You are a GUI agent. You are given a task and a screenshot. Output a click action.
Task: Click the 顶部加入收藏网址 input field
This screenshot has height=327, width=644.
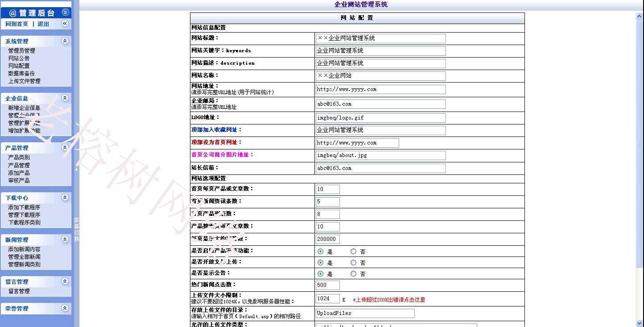point(381,130)
